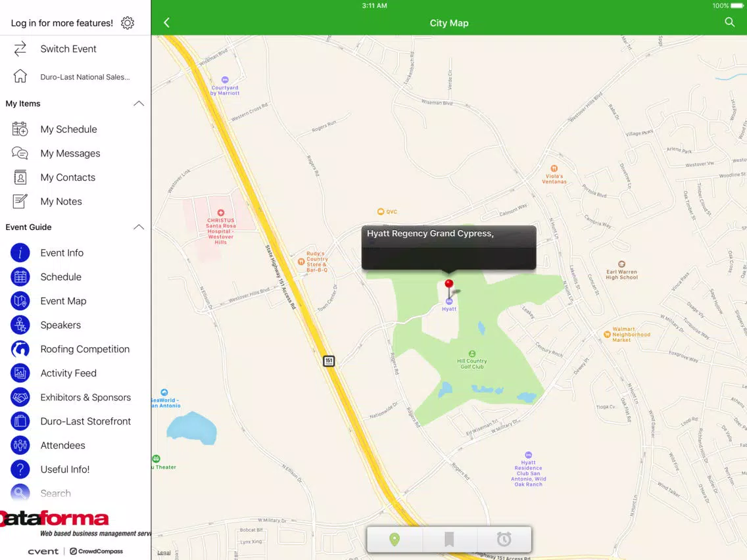
Task: Tap the Viola's Ventanas map marker
Action: coord(554,174)
